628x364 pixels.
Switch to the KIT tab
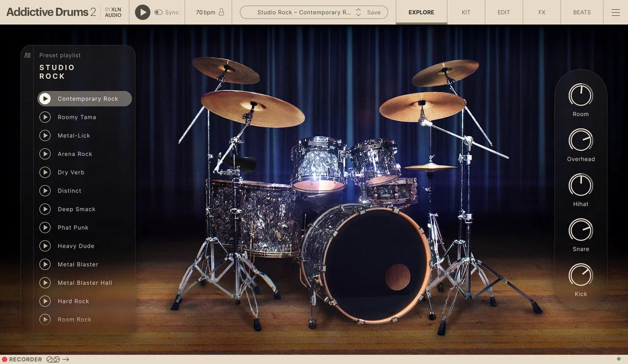coord(466,12)
